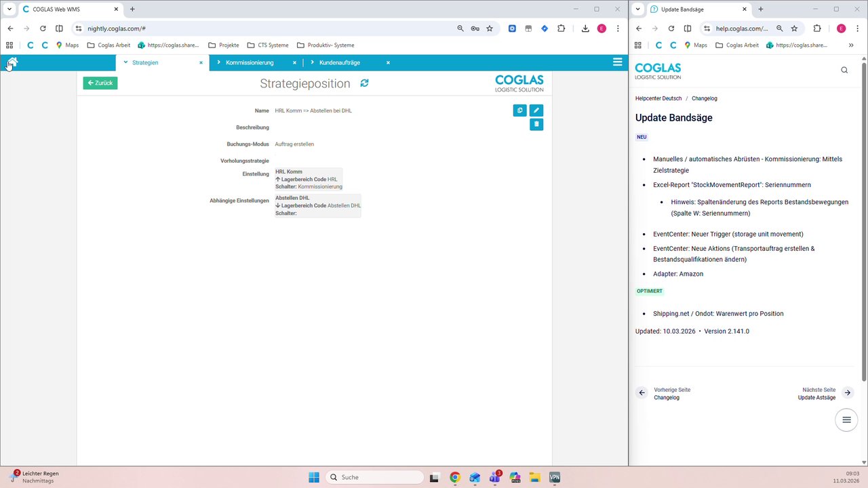Viewport: 868px width, 488px height.
Task: Open Chrome three-dot menu in left window
Action: tap(618, 28)
